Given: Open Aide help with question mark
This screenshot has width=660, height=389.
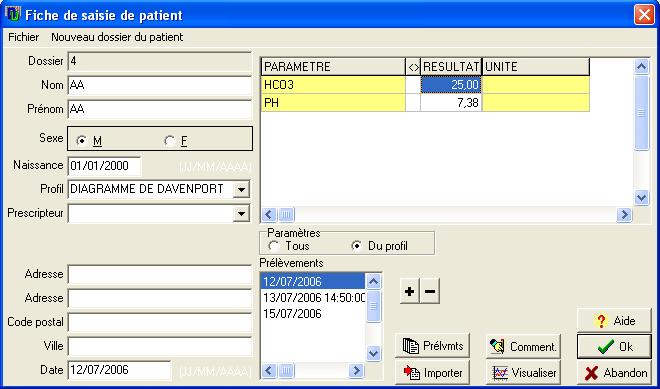Looking at the screenshot, I should point(615,321).
